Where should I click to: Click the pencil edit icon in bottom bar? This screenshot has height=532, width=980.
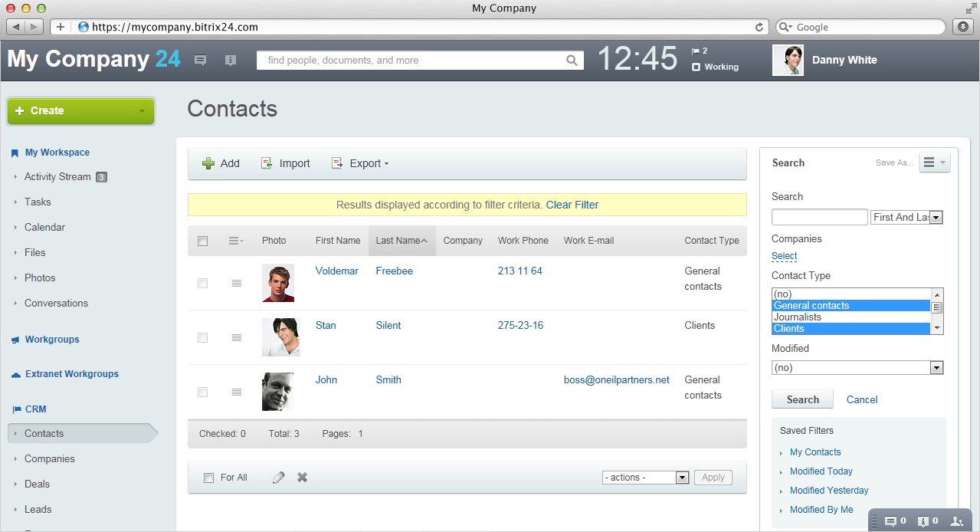click(278, 478)
